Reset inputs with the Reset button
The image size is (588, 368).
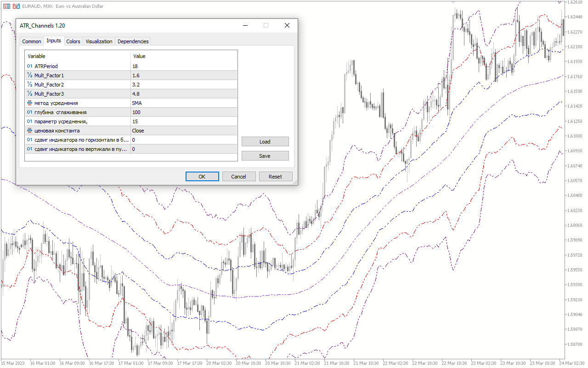tap(276, 177)
